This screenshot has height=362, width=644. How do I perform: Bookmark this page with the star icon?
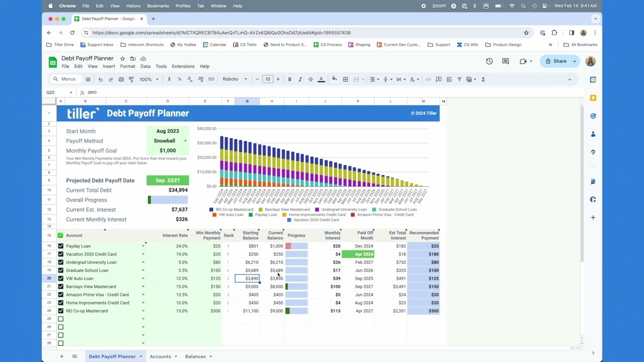[526, 33]
